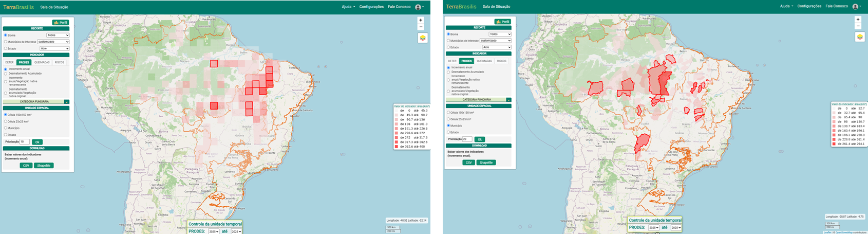Switch to QUEIMADAS tab in left panel
The height and width of the screenshot is (234, 868).
(42, 62)
